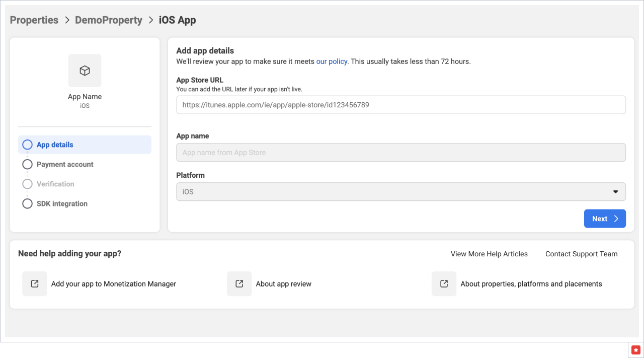The height and width of the screenshot is (358, 644).
Task: Click external link icon for Monetization Manager article
Action: tap(35, 284)
